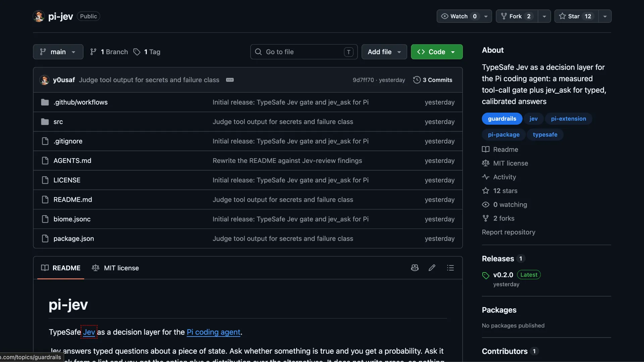Open the .github/workflows folder
The width and height of the screenshot is (644, 362).
pos(80,102)
